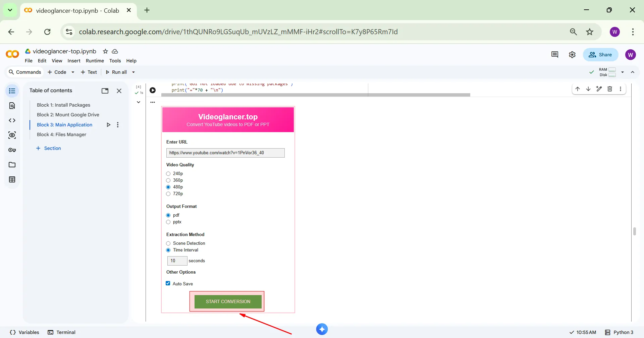This screenshot has height=338, width=644.
Task: Bookmark this page with star icon
Action: point(590,32)
